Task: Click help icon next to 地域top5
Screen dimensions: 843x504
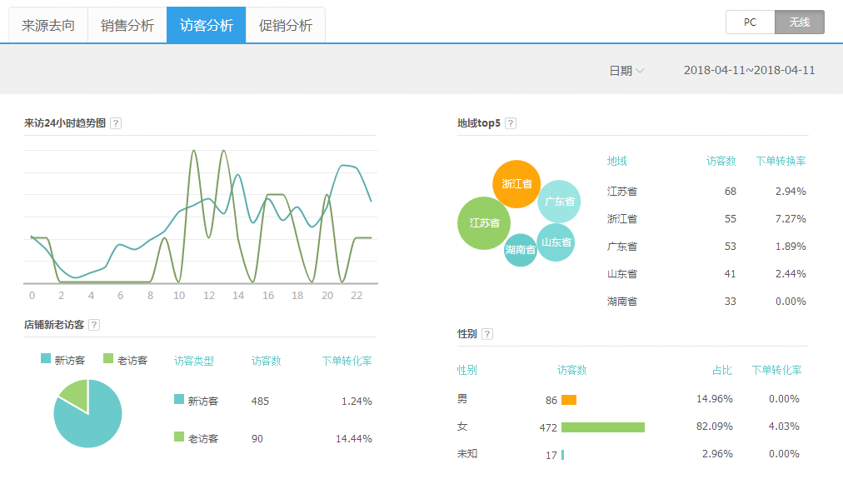Action: tap(511, 123)
